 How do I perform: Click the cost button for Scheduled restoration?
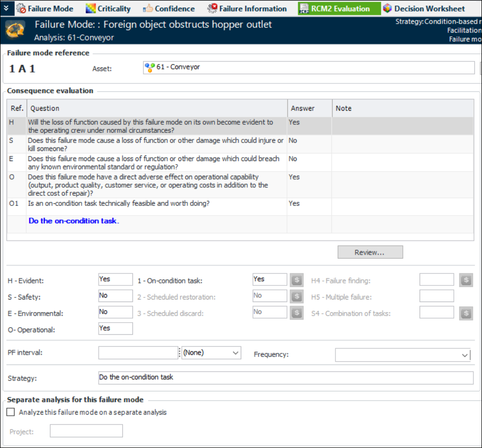297,296
